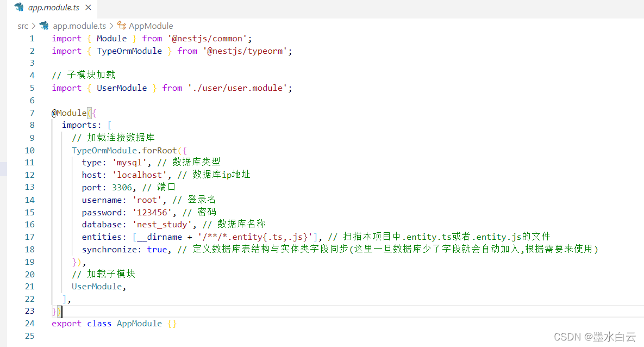This screenshot has width=644, height=347.
Task: Click UserModule in the line 5 import
Action: tap(122, 88)
